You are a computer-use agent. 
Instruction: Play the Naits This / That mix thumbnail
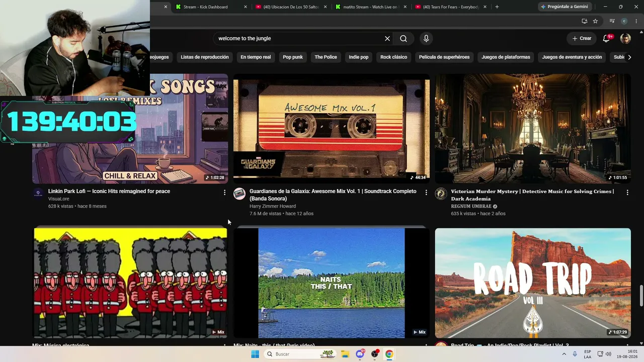point(332,283)
